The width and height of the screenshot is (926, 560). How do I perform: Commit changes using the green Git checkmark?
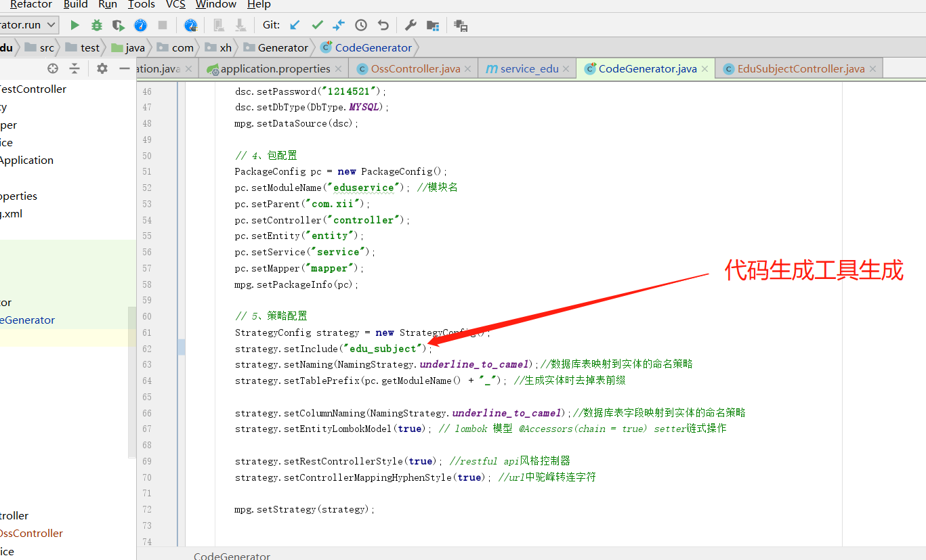click(x=317, y=25)
